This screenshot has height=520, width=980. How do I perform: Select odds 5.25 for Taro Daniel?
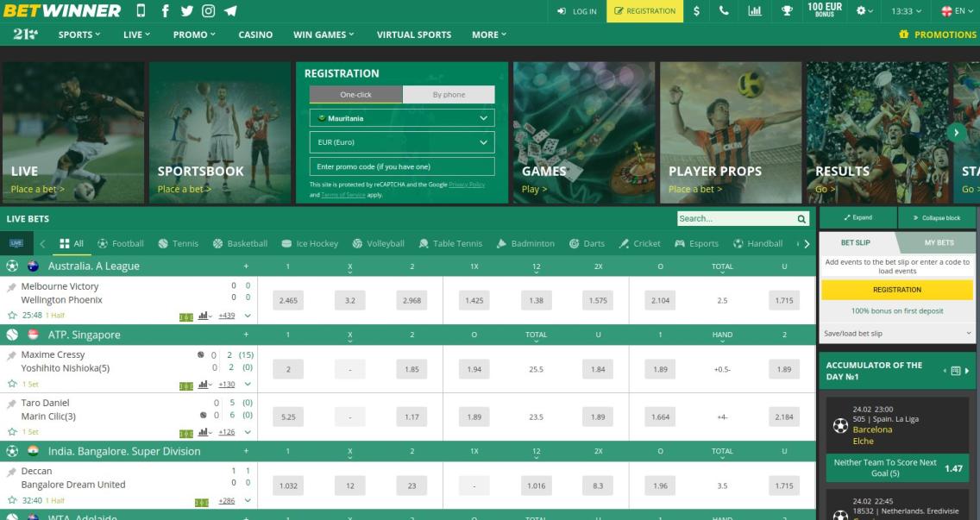pyautogui.click(x=288, y=417)
